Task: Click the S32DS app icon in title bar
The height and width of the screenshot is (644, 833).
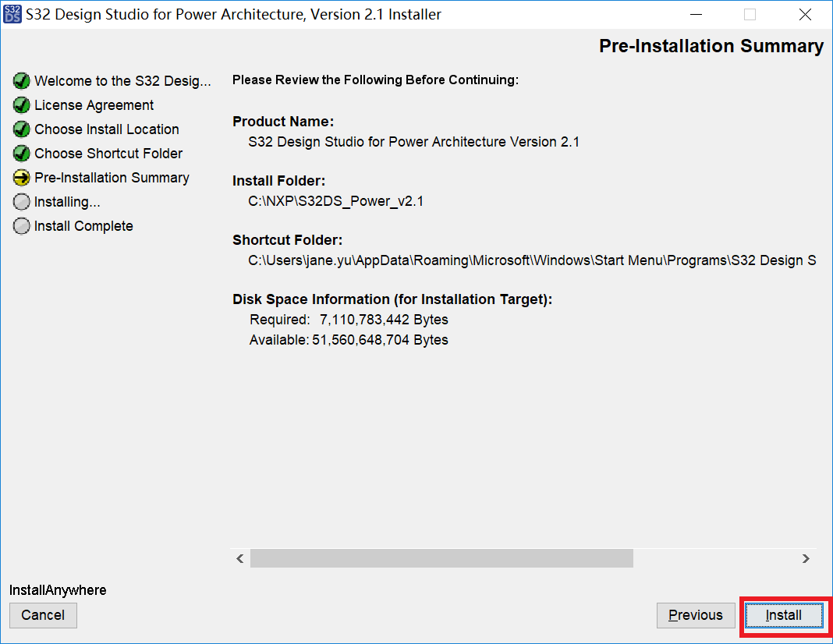Action: pyautogui.click(x=12, y=14)
